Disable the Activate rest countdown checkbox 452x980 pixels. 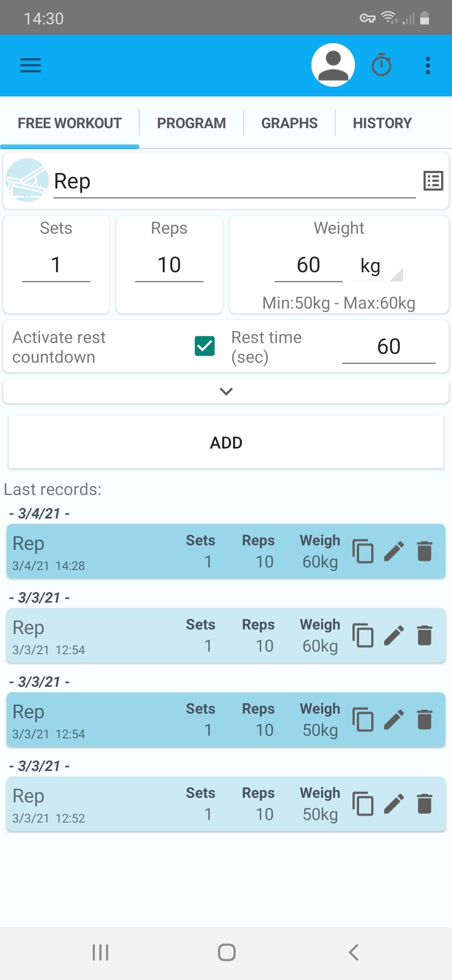tap(205, 346)
